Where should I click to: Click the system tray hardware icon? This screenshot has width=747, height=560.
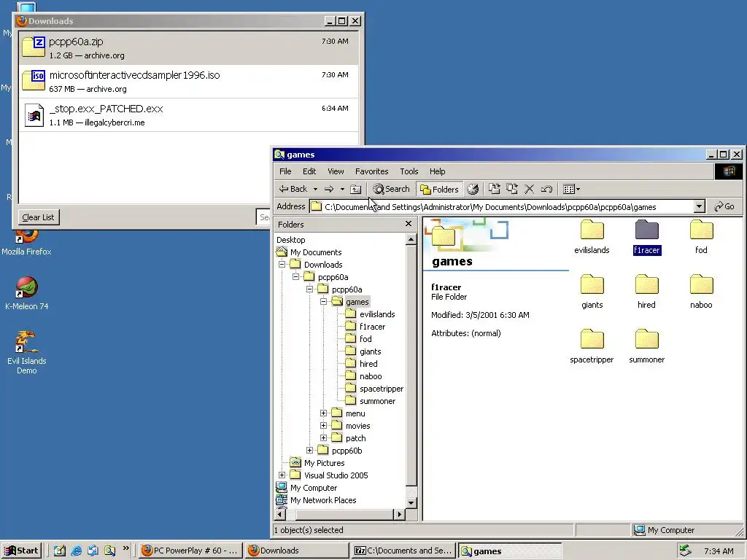point(685,551)
